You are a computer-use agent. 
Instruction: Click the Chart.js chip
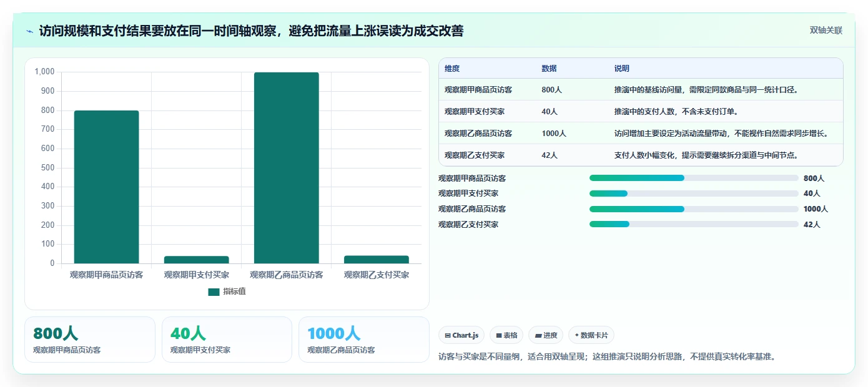[461, 335]
